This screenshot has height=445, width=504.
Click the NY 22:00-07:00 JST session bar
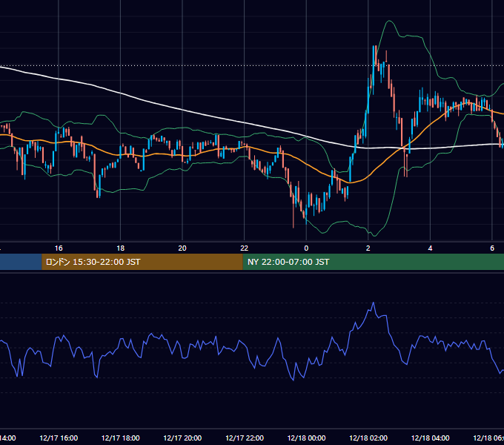(373, 262)
